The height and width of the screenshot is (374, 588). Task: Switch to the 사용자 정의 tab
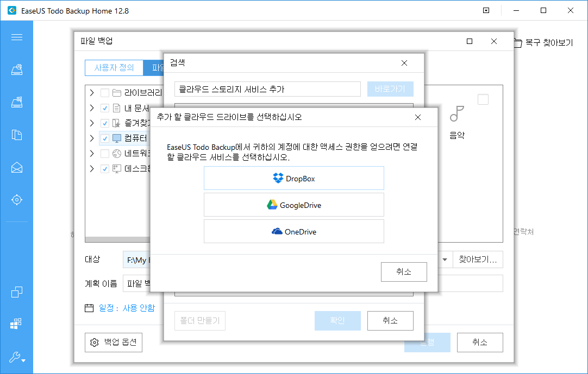point(114,68)
